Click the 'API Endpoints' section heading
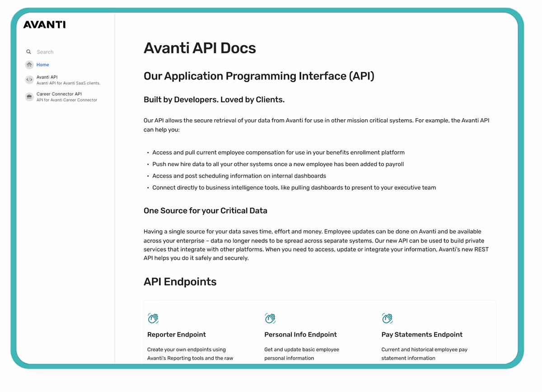Screen dimensions: 542x392 point(180,282)
